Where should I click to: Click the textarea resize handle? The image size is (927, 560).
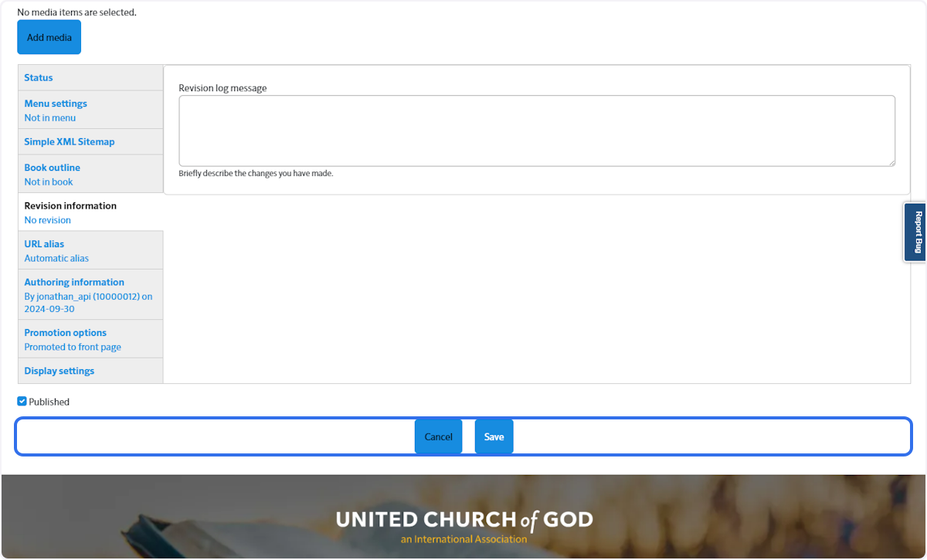point(893,163)
